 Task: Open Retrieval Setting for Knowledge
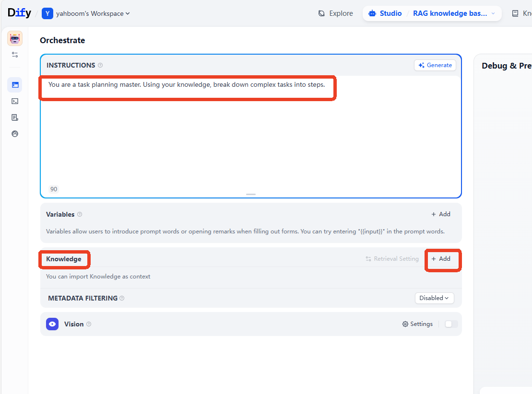point(392,259)
